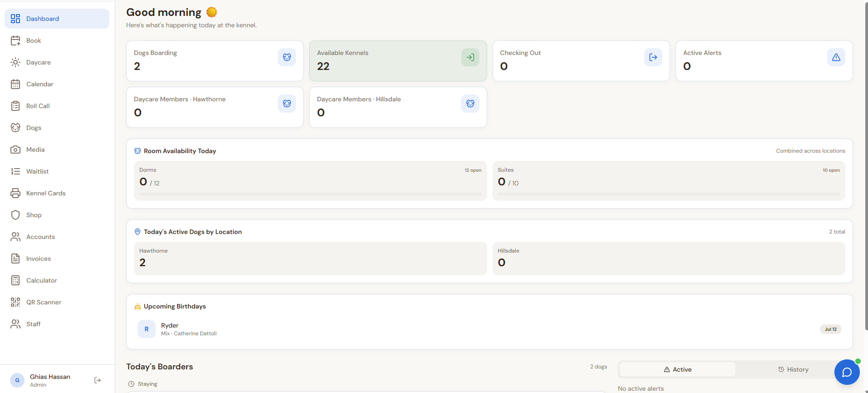
Task: Click the page vertical scrollbar
Action: [x=866, y=166]
